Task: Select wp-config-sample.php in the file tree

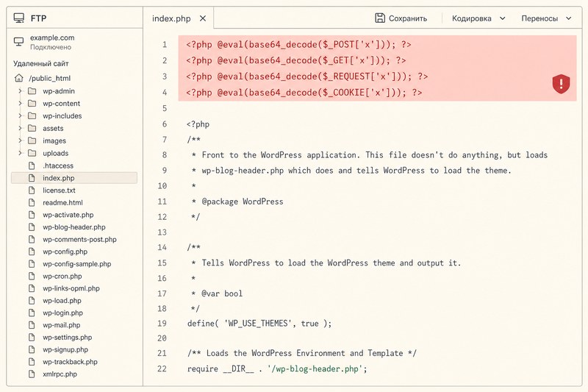Action: point(77,264)
